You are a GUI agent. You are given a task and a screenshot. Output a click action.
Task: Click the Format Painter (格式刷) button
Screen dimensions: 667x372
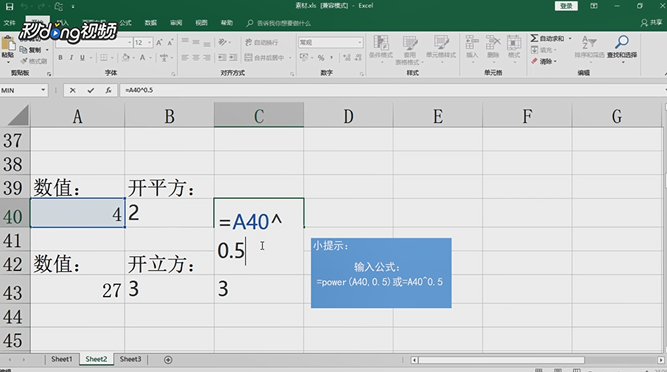(x=34, y=61)
